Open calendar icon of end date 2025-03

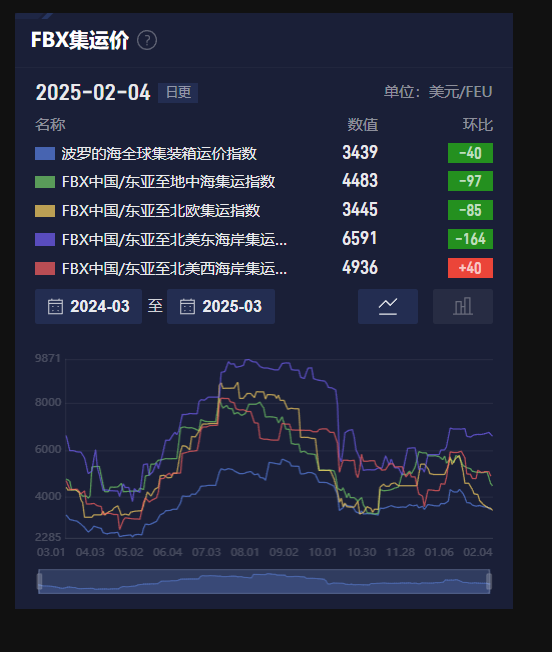[187, 306]
